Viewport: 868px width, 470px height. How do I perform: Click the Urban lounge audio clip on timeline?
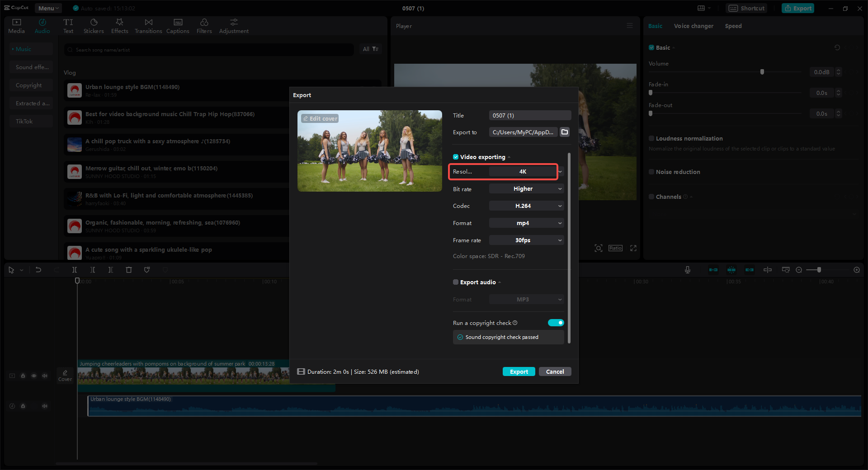point(474,406)
